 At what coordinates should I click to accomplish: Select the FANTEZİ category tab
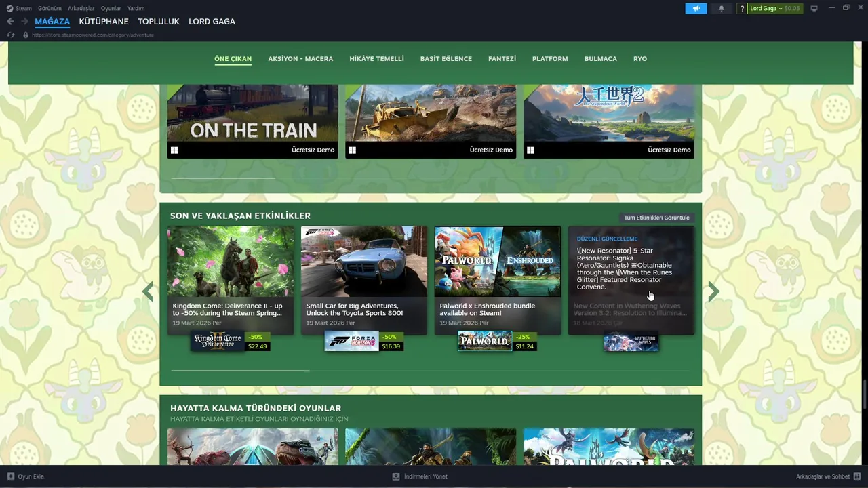pos(502,59)
